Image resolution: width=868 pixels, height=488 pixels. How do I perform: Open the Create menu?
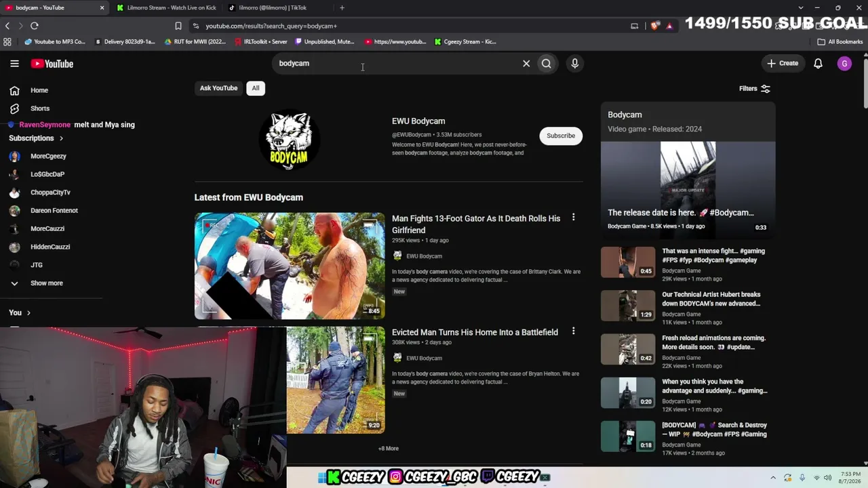pos(783,64)
